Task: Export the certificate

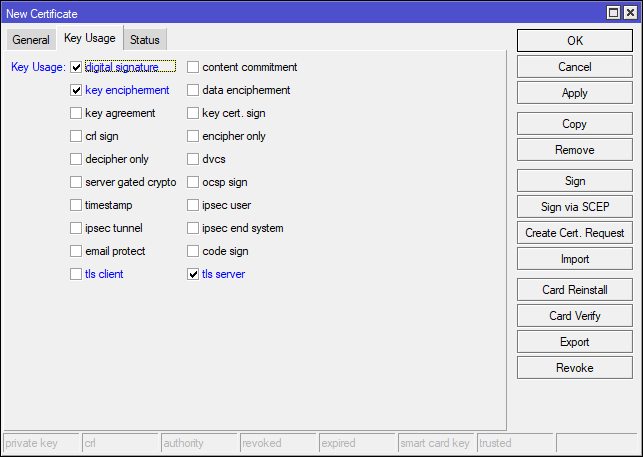Action: click(x=575, y=342)
